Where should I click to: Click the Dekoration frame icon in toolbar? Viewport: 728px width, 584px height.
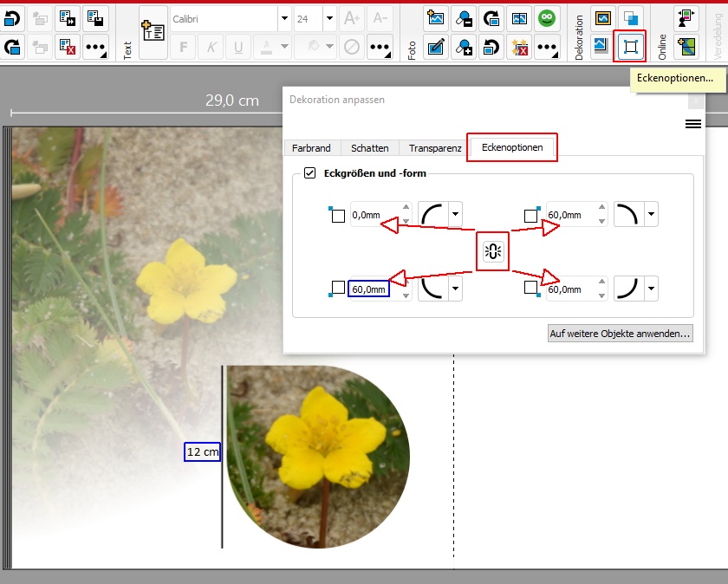[x=601, y=18]
